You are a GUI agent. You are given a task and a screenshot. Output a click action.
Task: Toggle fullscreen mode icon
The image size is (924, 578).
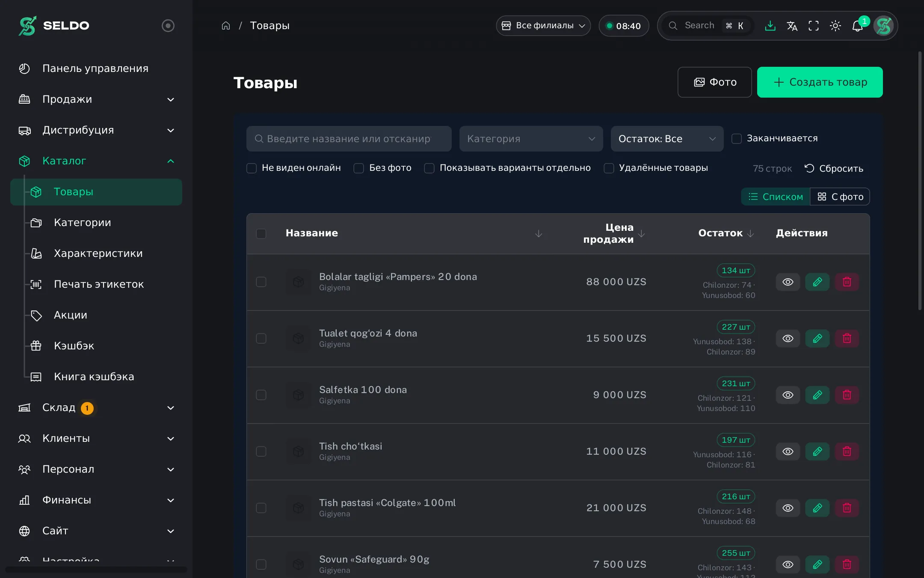pos(814,26)
